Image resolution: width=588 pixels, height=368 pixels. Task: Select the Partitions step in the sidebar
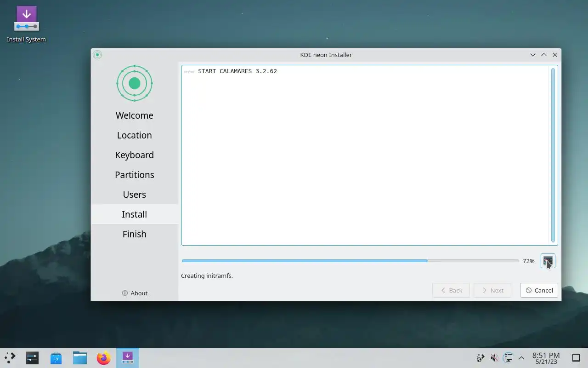point(135,175)
